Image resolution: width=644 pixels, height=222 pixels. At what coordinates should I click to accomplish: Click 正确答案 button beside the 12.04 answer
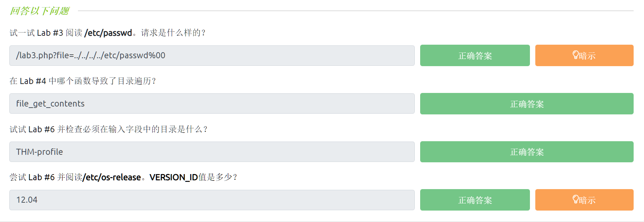(x=475, y=200)
